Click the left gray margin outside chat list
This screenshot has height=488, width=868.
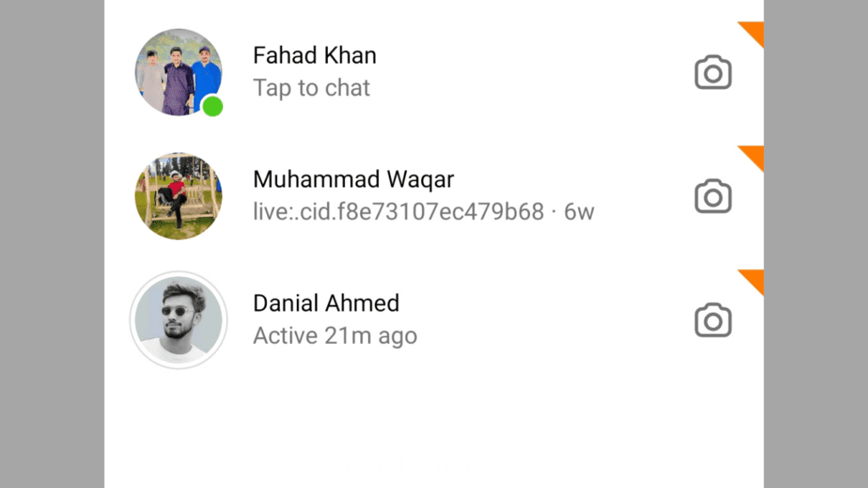click(x=52, y=244)
